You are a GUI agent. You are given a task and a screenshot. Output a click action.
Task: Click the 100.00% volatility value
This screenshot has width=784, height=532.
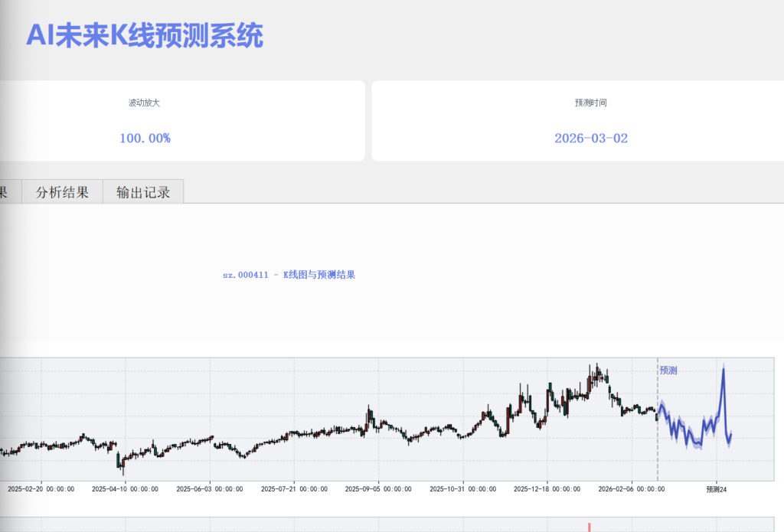point(145,139)
